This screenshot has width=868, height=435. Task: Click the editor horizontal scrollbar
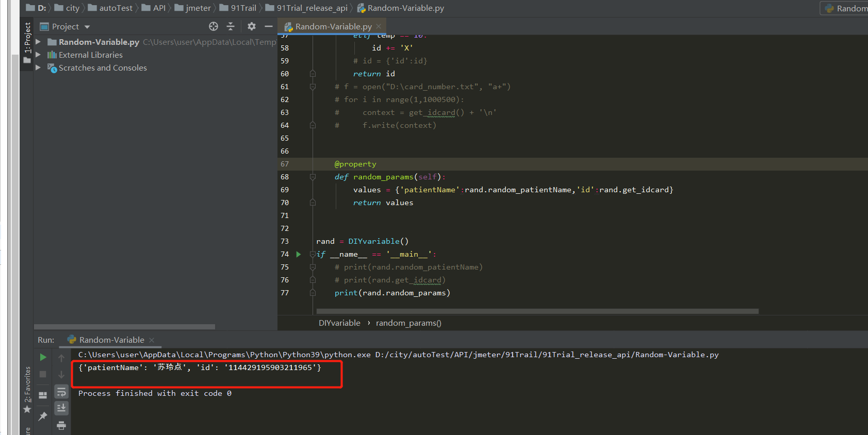[537, 311]
